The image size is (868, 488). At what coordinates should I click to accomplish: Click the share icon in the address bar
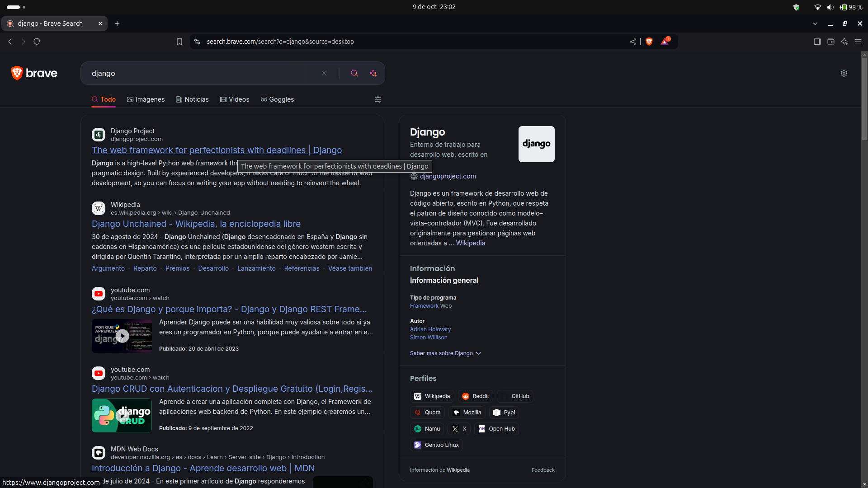click(633, 42)
